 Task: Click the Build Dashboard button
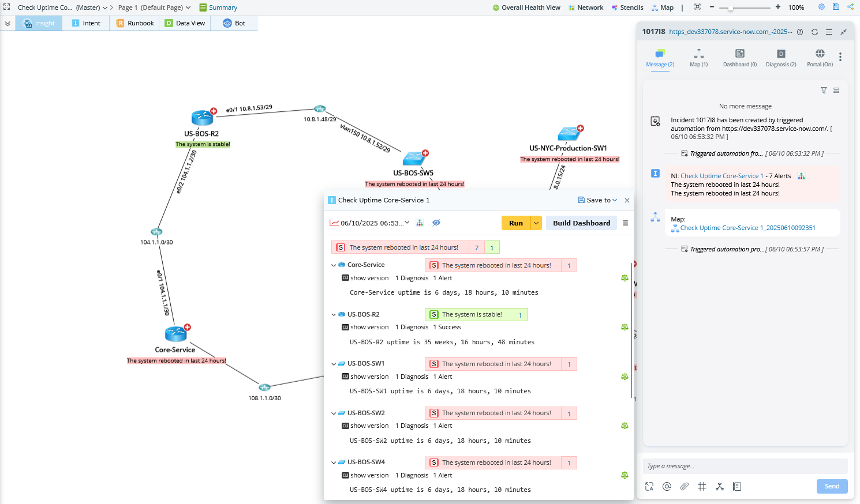[x=581, y=223]
